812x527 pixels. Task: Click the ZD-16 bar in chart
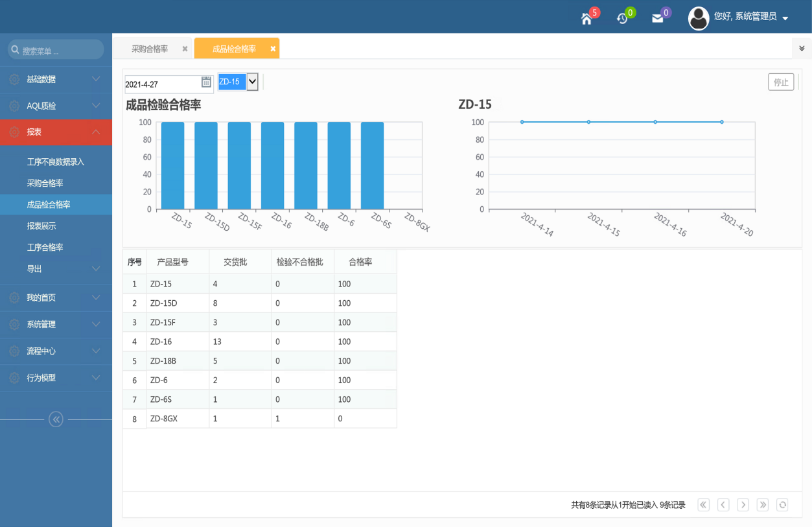point(272,165)
